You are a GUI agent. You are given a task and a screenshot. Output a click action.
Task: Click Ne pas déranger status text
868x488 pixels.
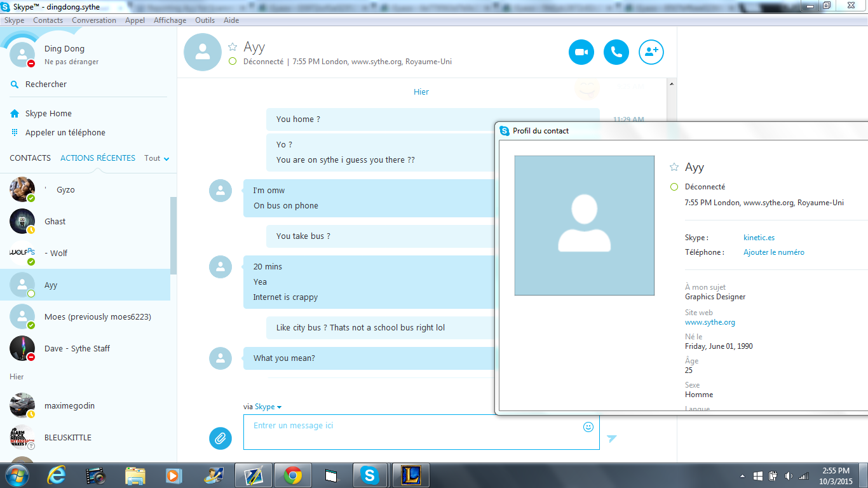click(x=71, y=62)
